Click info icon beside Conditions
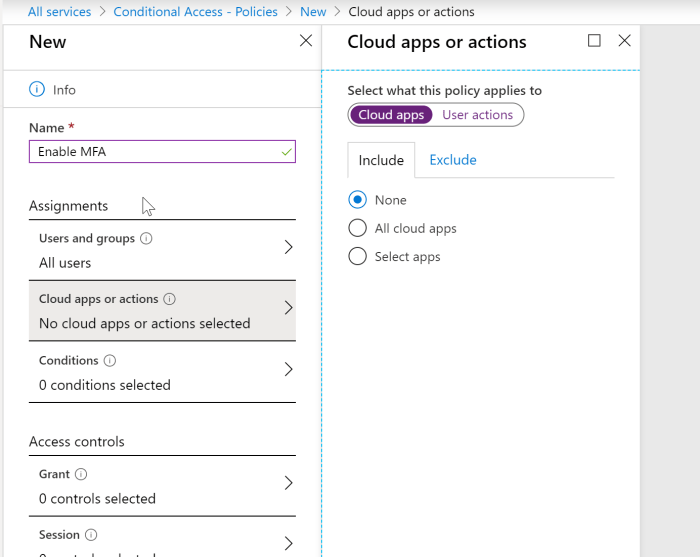This screenshot has height=557, width=700. [x=110, y=361]
